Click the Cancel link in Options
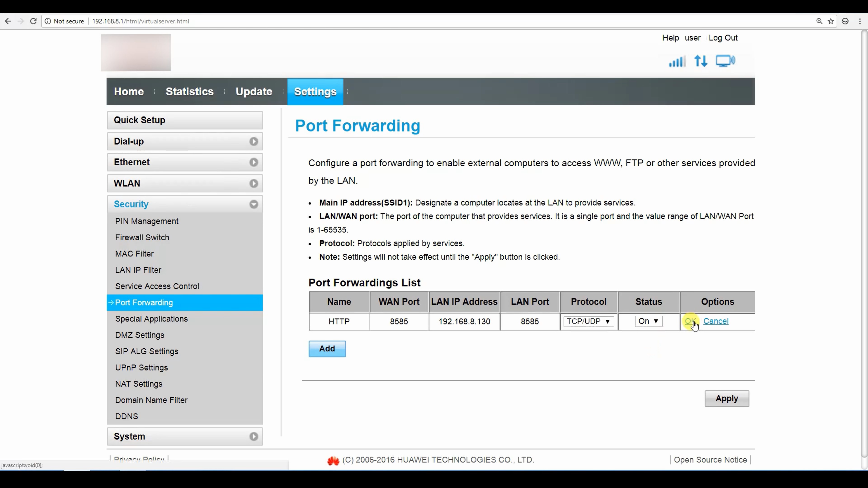868x488 pixels. coord(716,321)
